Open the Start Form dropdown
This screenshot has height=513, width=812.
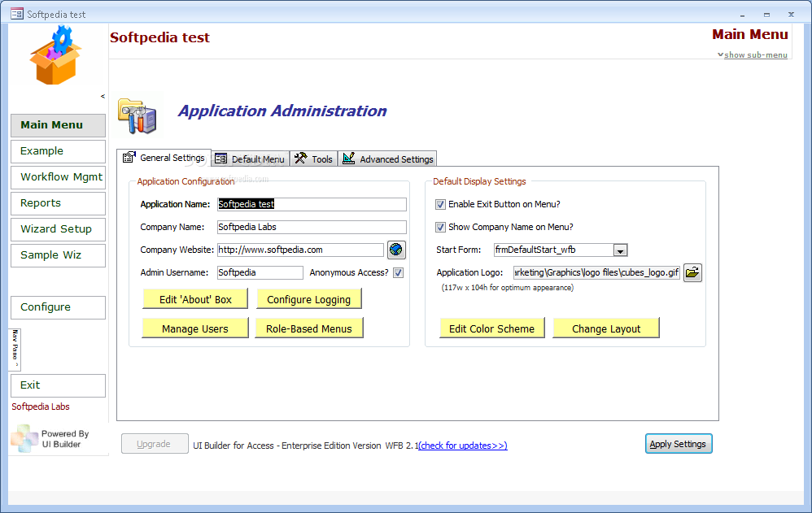tap(620, 250)
